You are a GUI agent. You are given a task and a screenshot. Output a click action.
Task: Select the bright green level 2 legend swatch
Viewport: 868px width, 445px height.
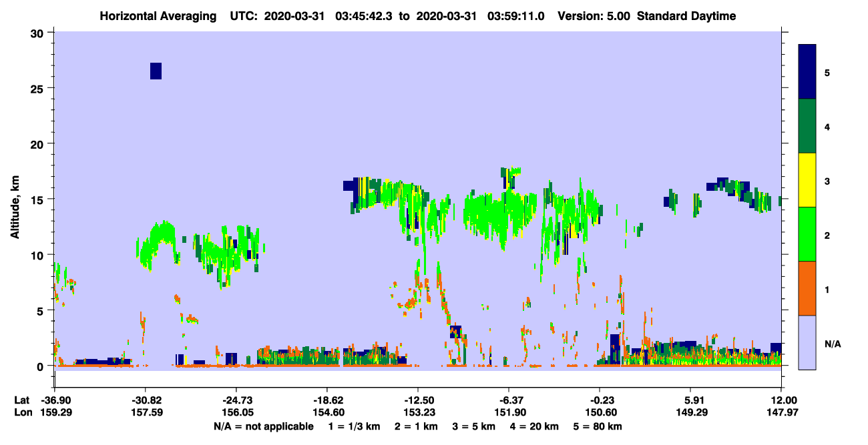808,234
